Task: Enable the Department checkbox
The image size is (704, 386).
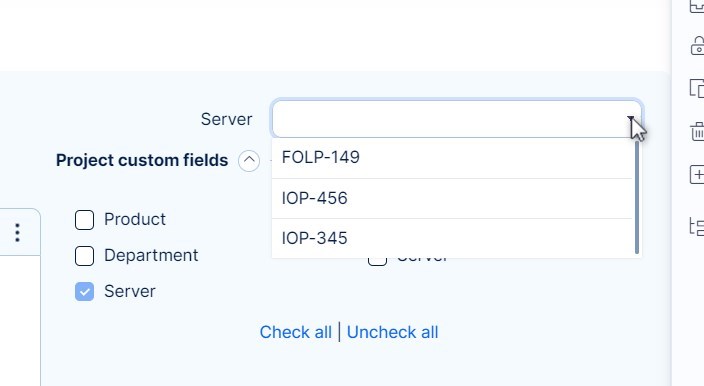Action: (84, 256)
